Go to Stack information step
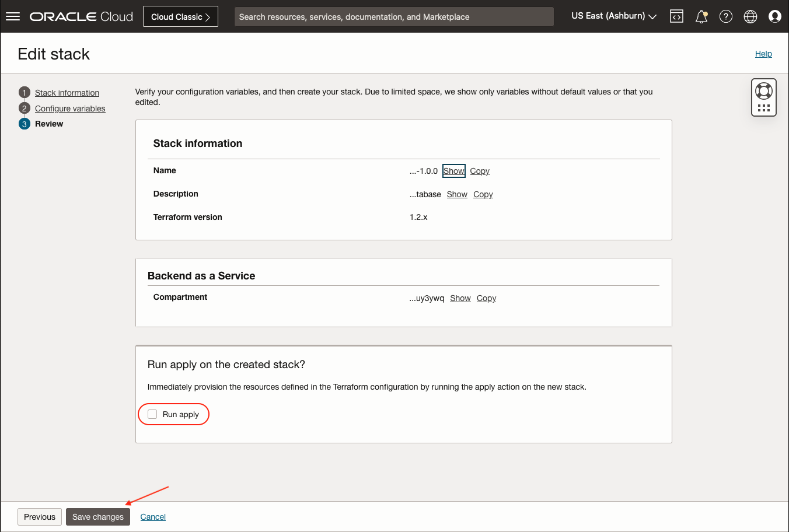Image resolution: width=789 pixels, height=532 pixels. pyautogui.click(x=67, y=93)
